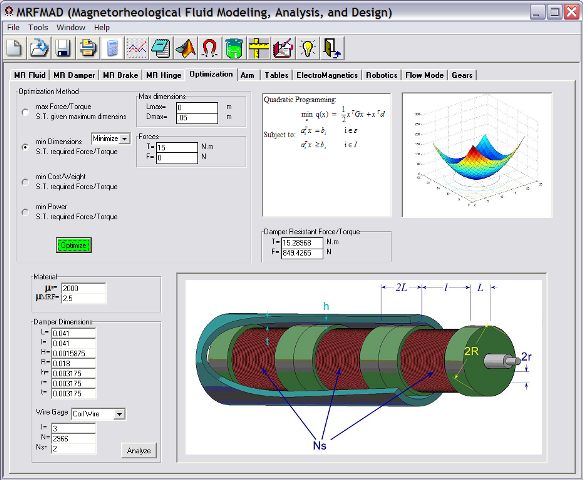This screenshot has height=480, width=583.
Task: Click the Save floppy disk icon
Action: click(x=63, y=48)
